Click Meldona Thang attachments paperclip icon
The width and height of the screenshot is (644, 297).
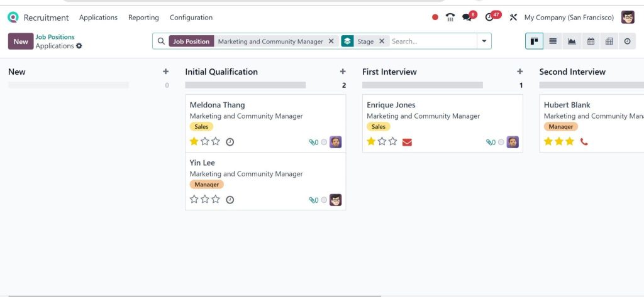[x=313, y=143]
